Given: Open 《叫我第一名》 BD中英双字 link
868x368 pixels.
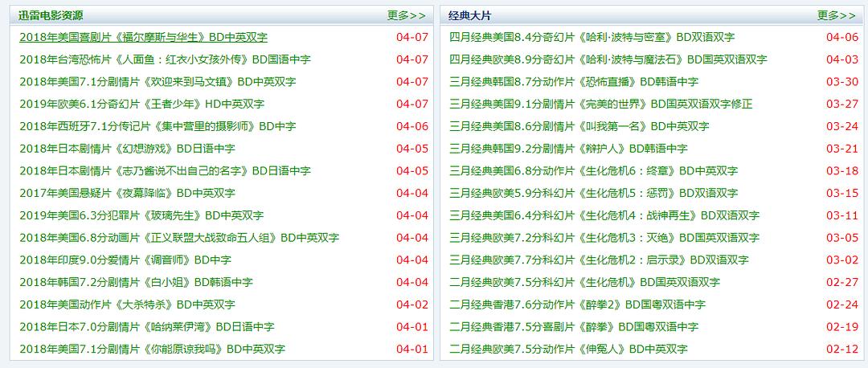Looking at the screenshot, I should (x=579, y=126).
